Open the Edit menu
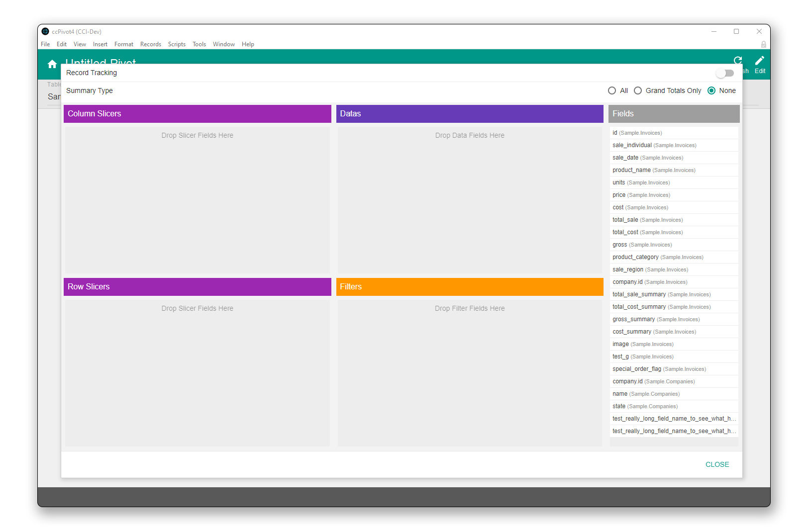Screen dimensions: 808x532 tap(62, 44)
